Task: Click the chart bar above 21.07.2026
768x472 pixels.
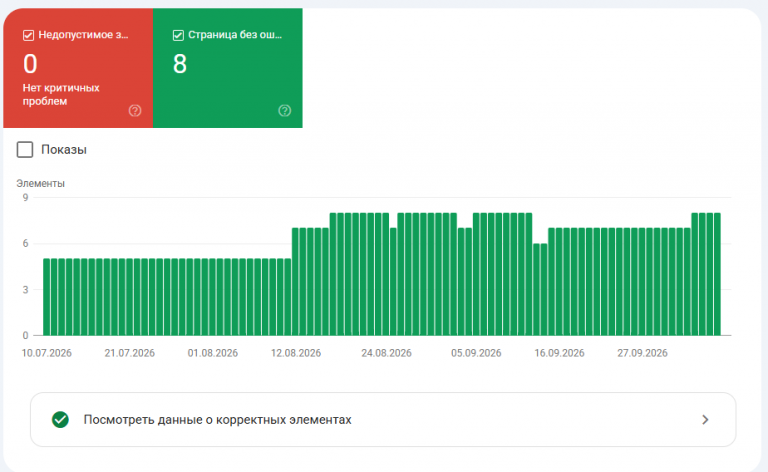Action: [130, 297]
